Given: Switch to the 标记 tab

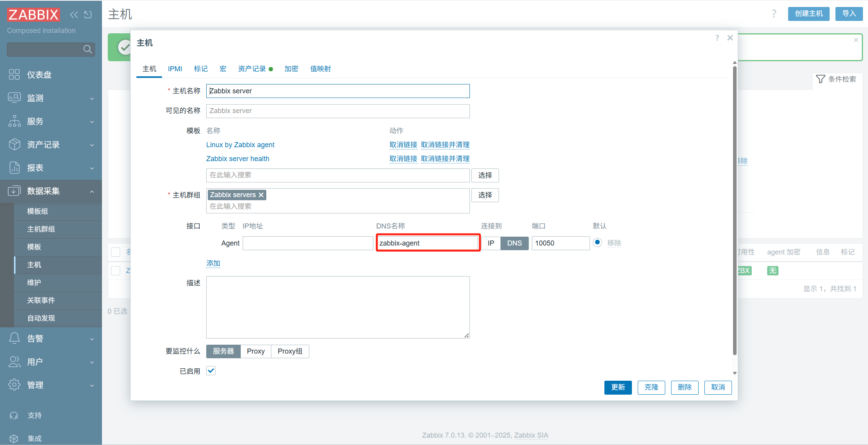Looking at the screenshot, I should (201, 69).
